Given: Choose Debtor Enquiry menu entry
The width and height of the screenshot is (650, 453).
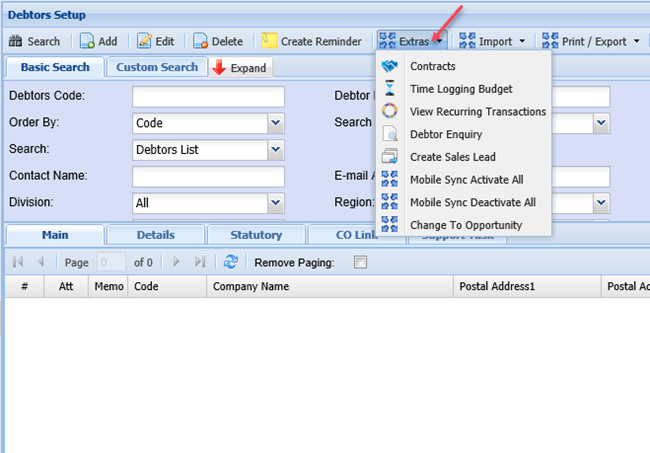Looking at the screenshot, I should (x=446, y=134).
